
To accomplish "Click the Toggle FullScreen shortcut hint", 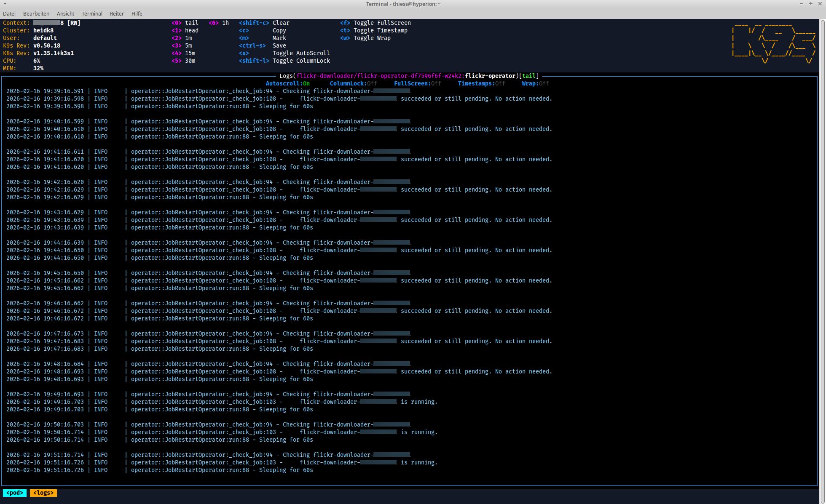I will point(382,23).
